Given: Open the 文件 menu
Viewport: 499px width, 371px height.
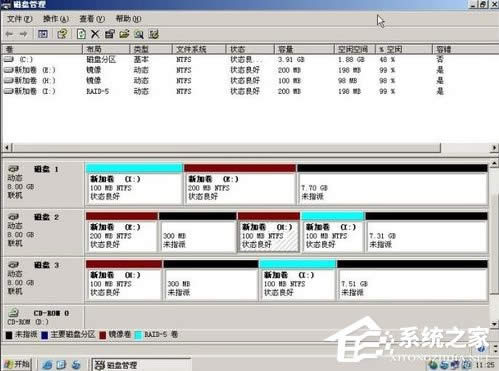Looking at the screenshot, I should click(x=19, y=19).
